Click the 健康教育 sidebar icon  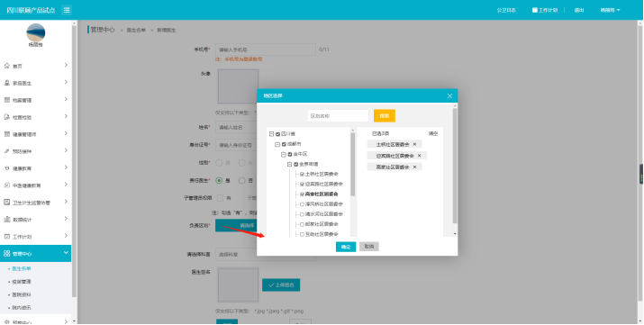6,168
